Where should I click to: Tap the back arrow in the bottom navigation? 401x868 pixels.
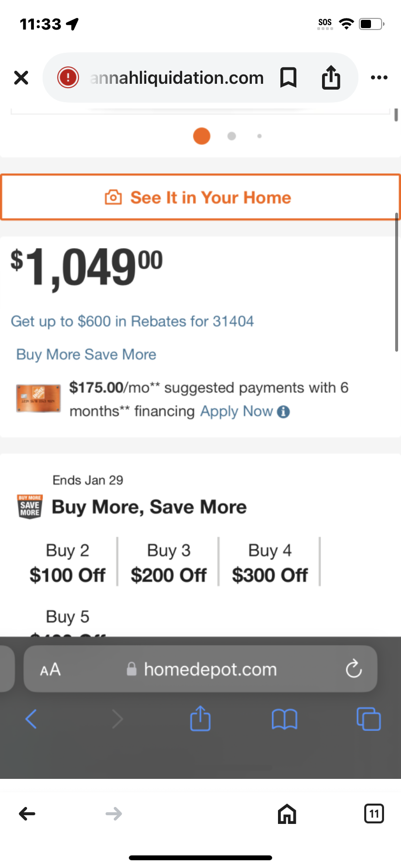27,814
